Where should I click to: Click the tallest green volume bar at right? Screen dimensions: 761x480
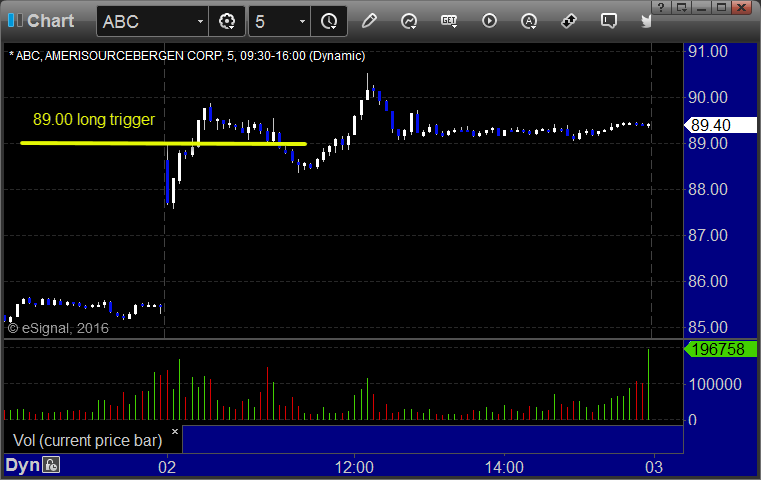[x=648, y=384]
